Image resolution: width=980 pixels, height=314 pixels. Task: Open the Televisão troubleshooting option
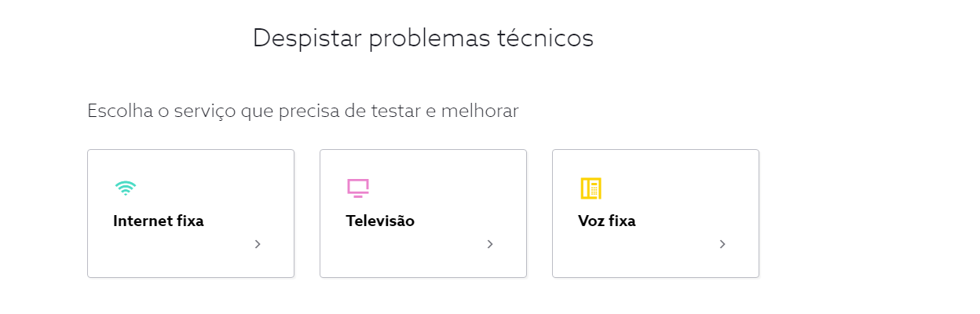point(380,221)
